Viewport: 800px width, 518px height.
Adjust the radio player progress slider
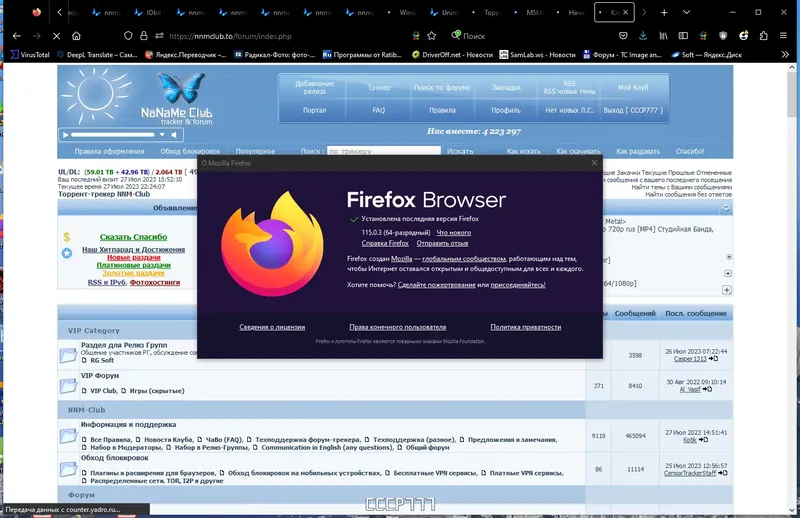point(112,135)
